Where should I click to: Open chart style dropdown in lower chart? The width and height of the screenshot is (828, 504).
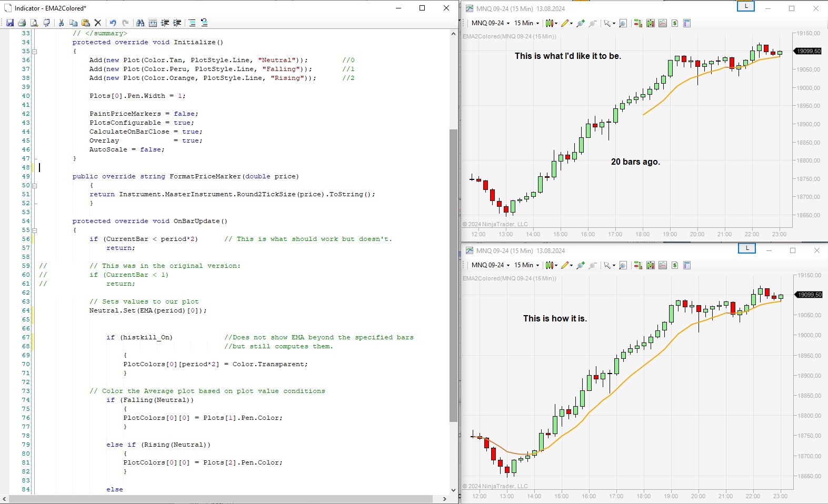[x=551, y=265]
